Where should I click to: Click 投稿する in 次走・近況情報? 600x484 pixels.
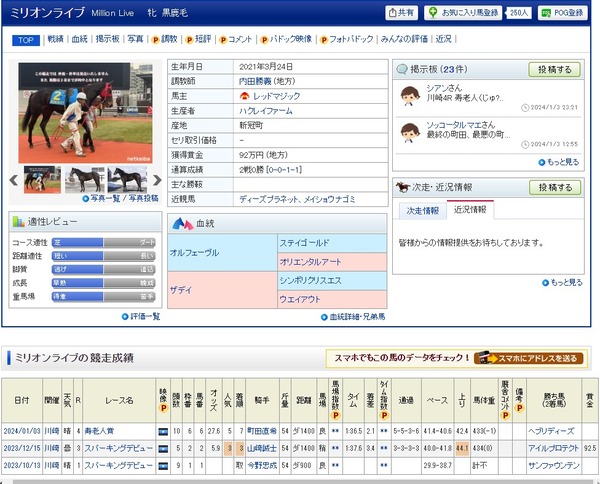[x=555, y=187]
